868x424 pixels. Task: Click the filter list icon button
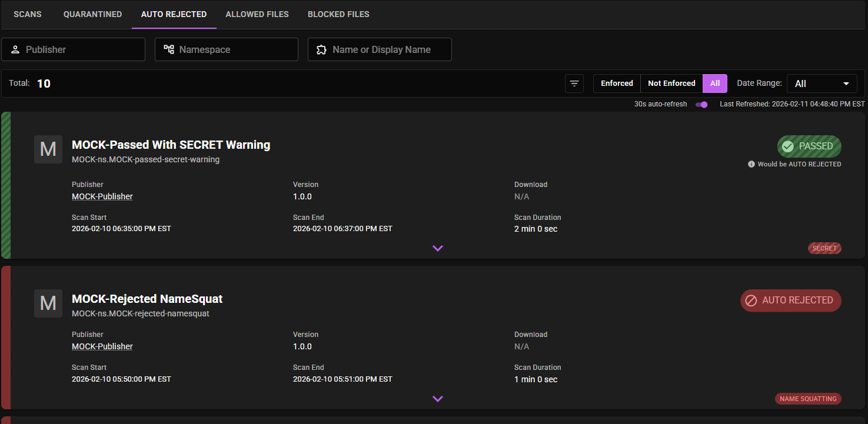pyautogui.click(x=574, y=84)
